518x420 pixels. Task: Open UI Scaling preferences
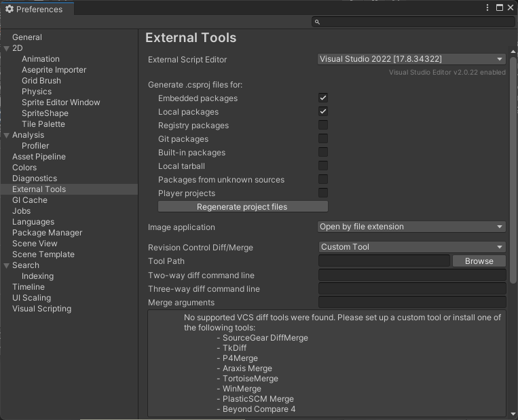32,298
